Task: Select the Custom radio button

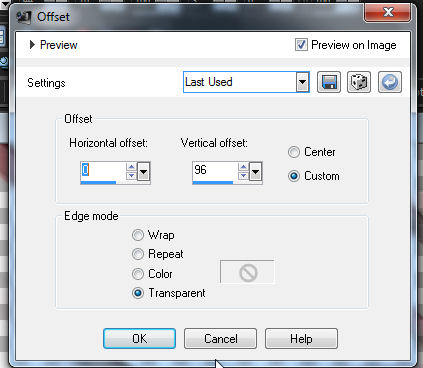Action: (x=294, y=176)
